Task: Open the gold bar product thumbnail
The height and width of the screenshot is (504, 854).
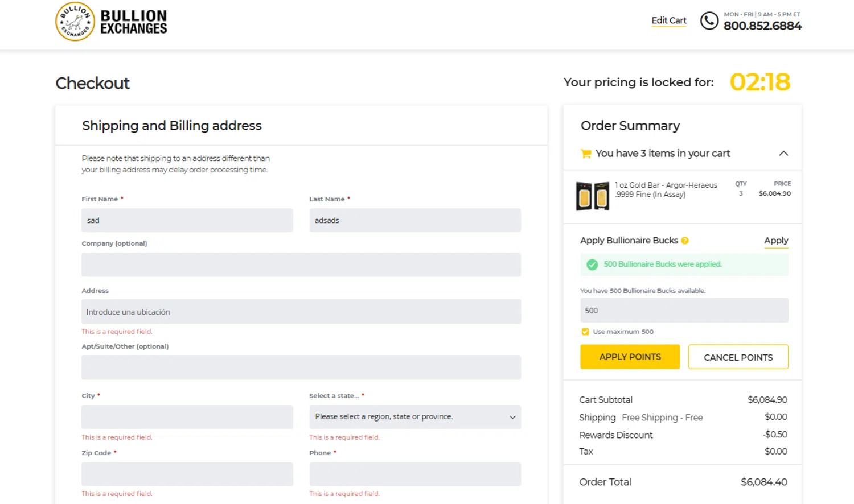Action: tap(593, 196)
